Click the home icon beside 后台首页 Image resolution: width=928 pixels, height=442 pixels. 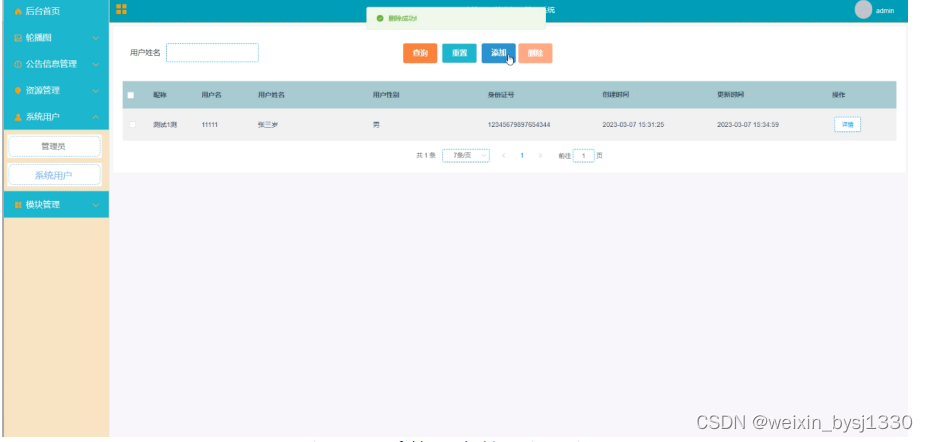click(x=18, y=11)
